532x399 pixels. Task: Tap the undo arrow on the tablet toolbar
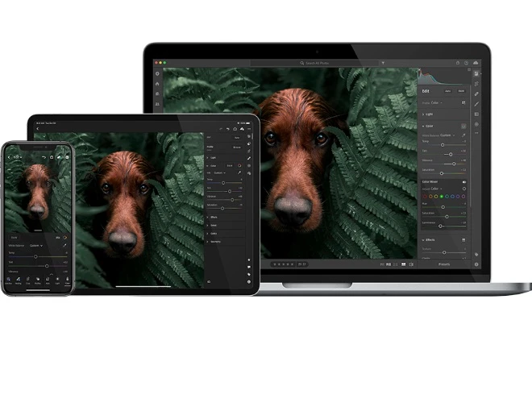point(228,129)
